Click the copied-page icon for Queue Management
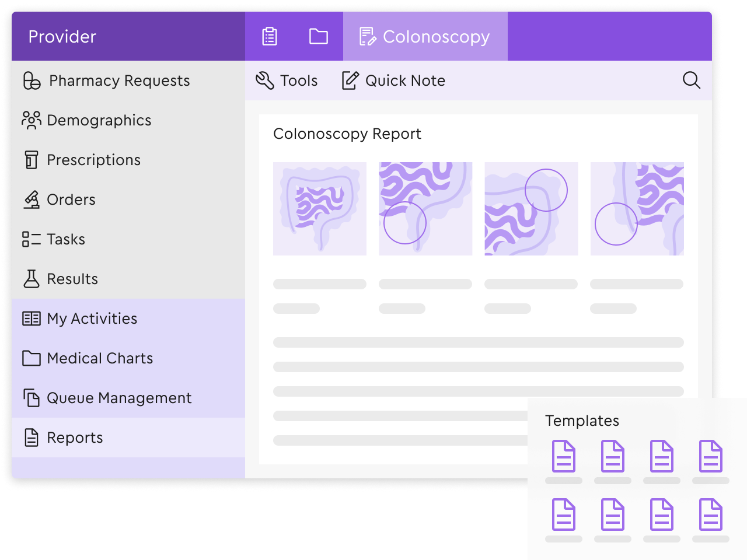747x560 pixels. tap(30, 398)
